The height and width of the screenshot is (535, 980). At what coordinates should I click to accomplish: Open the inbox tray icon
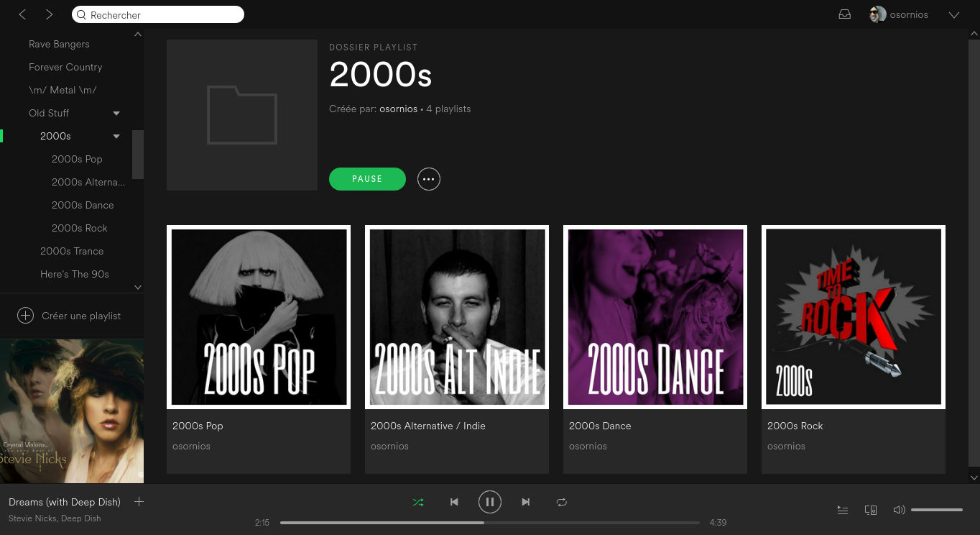(x=845, y=14)
